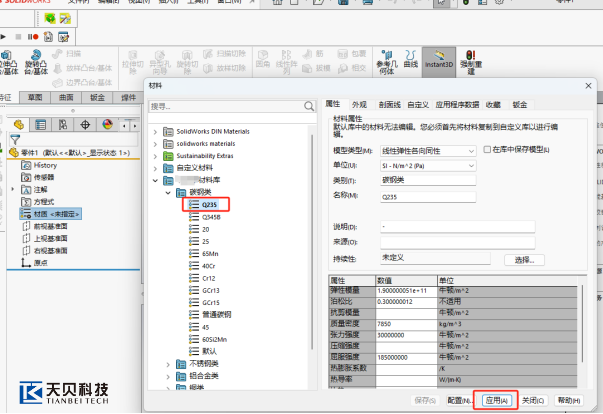Screen dimensions: 603x414
Task: Expand 自定义材料 library
Action: (155, 168)
